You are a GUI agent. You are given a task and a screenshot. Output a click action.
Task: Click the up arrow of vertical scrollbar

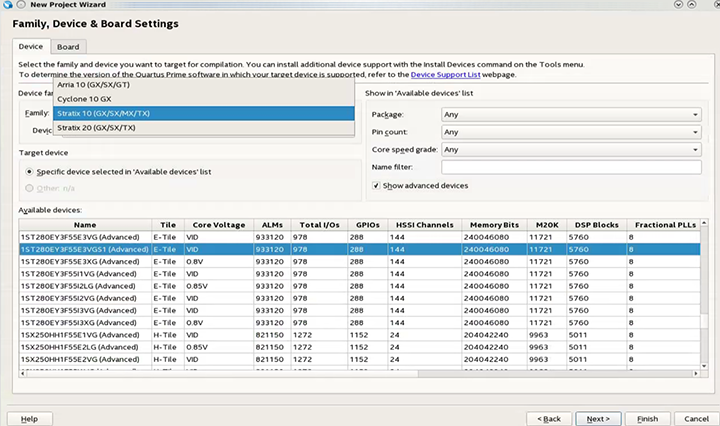[704, 223]
